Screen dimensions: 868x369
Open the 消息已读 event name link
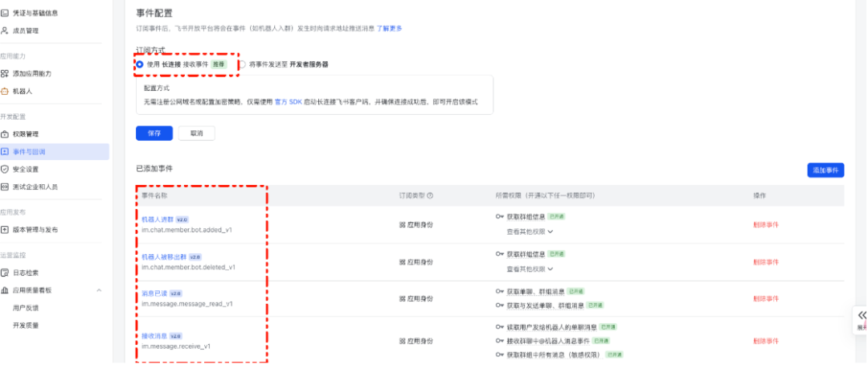pyautogui.click(x=154, y=293)
